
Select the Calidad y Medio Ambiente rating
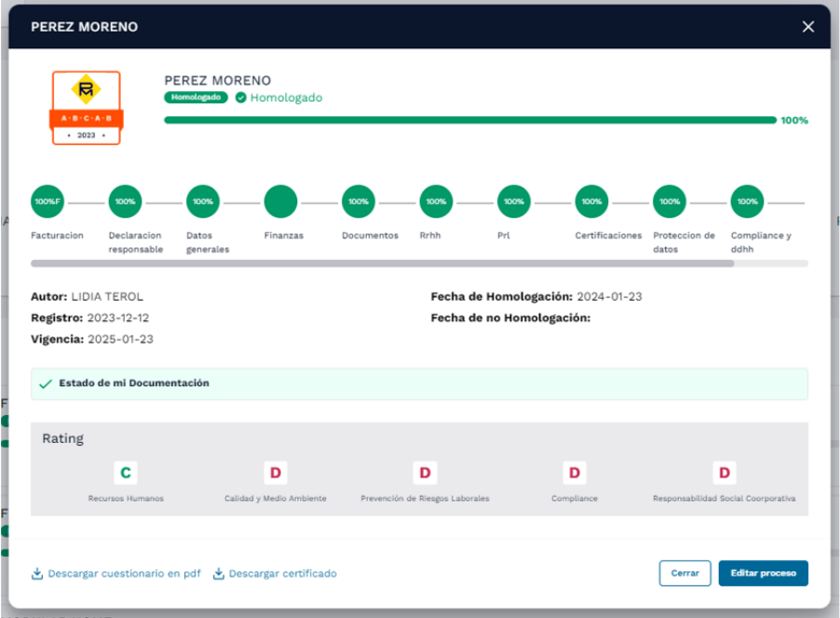click(x=275, y=473)
